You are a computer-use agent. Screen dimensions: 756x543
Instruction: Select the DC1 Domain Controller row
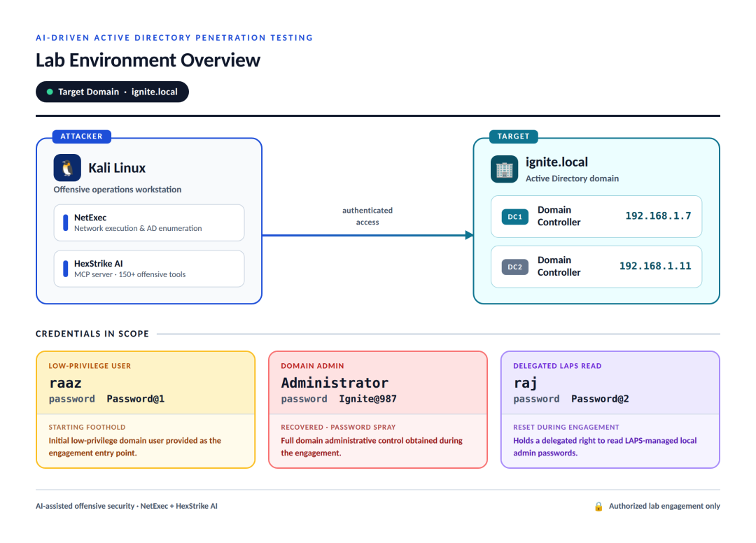596,216
